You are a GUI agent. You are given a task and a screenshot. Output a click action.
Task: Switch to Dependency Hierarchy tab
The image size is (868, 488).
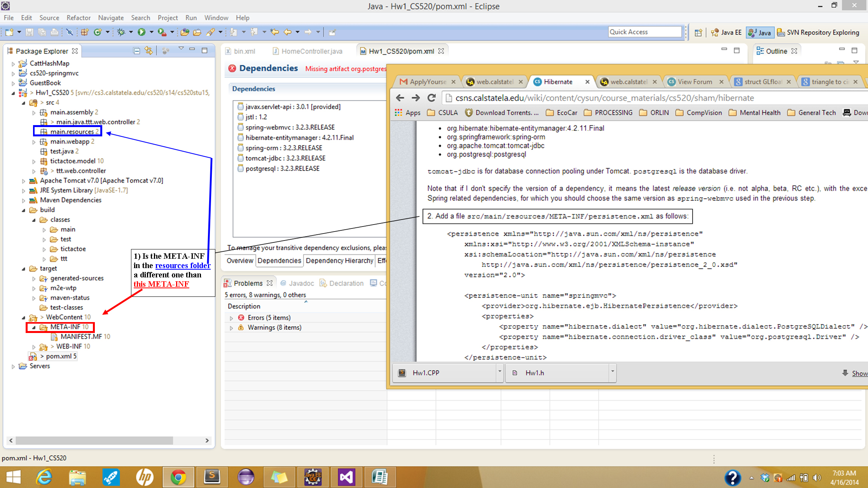tap(339, 261)
